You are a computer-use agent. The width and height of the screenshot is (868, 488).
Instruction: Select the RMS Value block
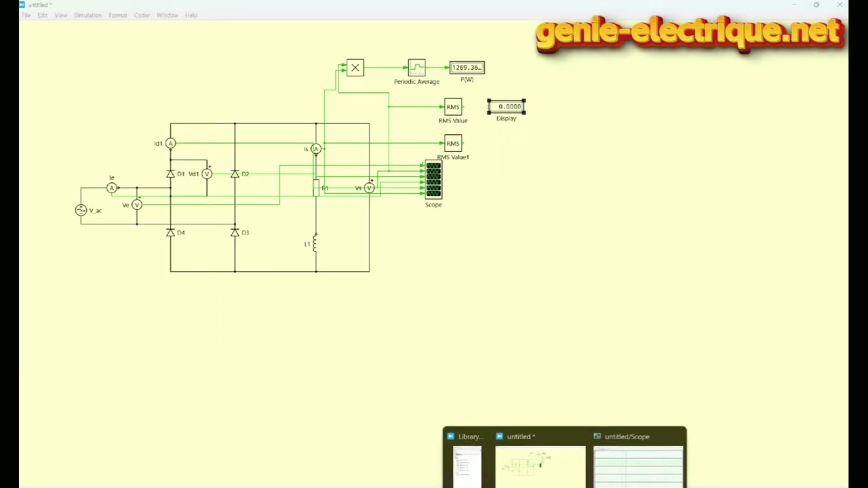click(x=453, y=107)
